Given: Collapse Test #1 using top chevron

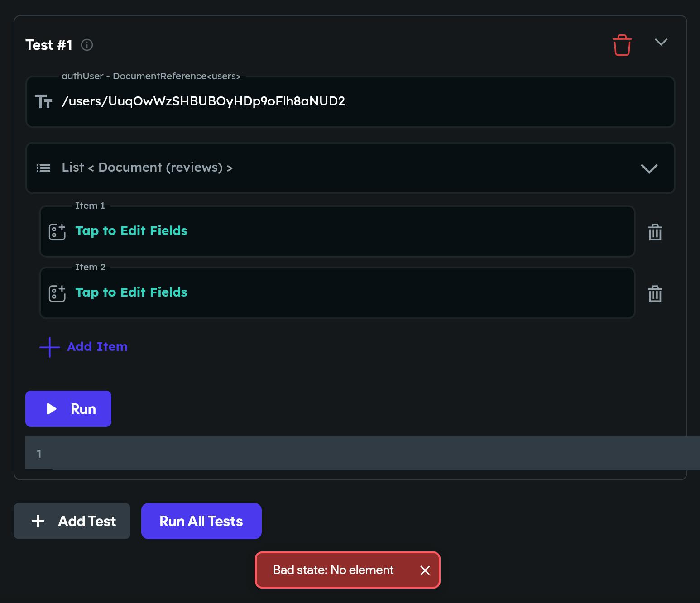Looking at the screenshot, I should tap(661, 42).
